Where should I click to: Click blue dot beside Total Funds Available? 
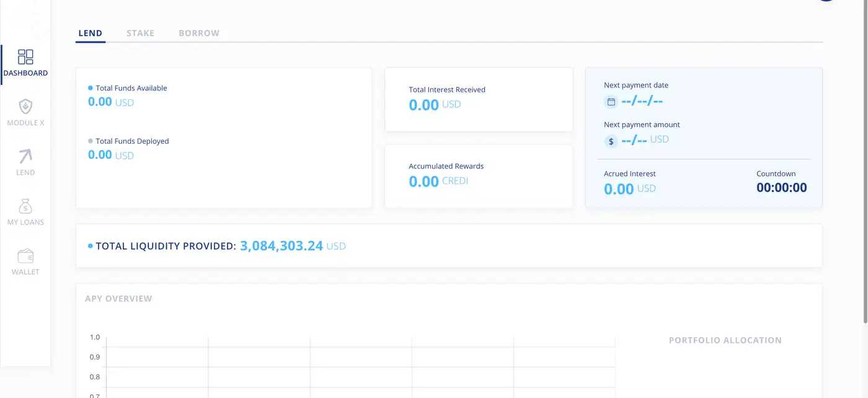(x=91, y=88)
